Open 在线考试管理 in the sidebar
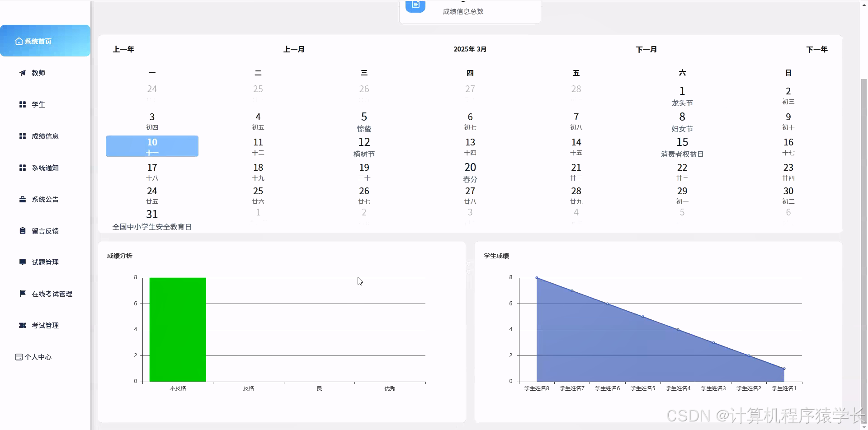This screenshot has width=868, height=430. pyautogui.click(x=45, y=294)
